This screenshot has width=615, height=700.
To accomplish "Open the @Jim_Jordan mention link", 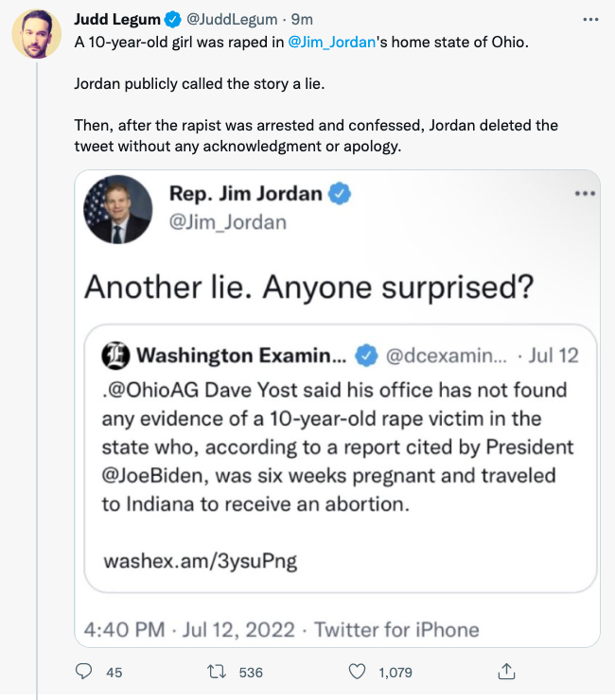I will pyautogui.click(x=331, y=43).
